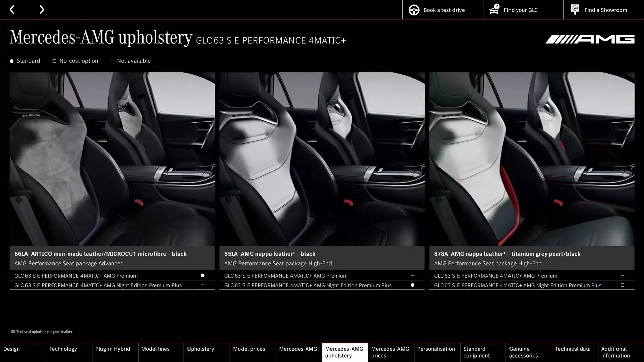This screenshot has height=362, width=644.
Task: Click the Standard legend entry
Action: click(25, 61)
